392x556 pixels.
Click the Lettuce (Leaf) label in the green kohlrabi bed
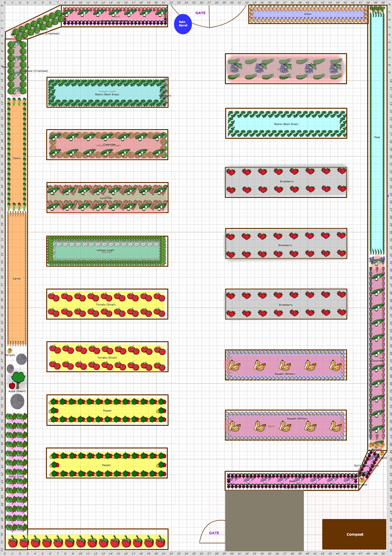coord(105,250)
